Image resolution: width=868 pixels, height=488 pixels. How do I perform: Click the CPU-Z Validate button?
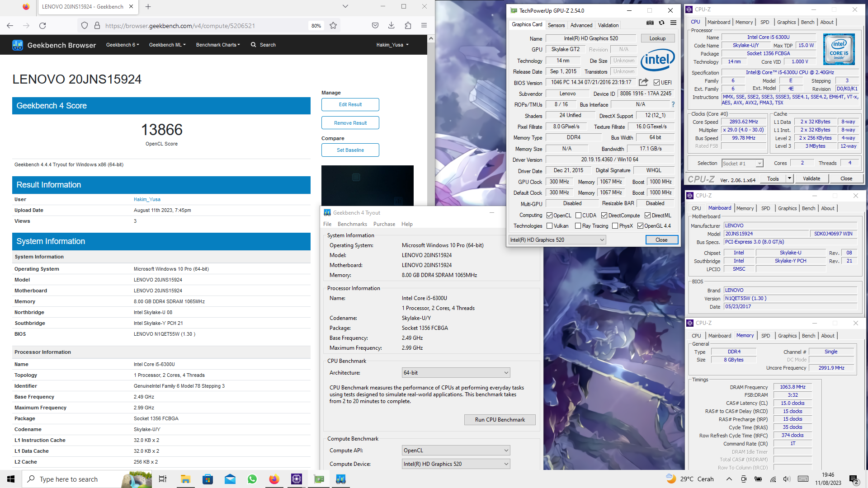(811, 178)
